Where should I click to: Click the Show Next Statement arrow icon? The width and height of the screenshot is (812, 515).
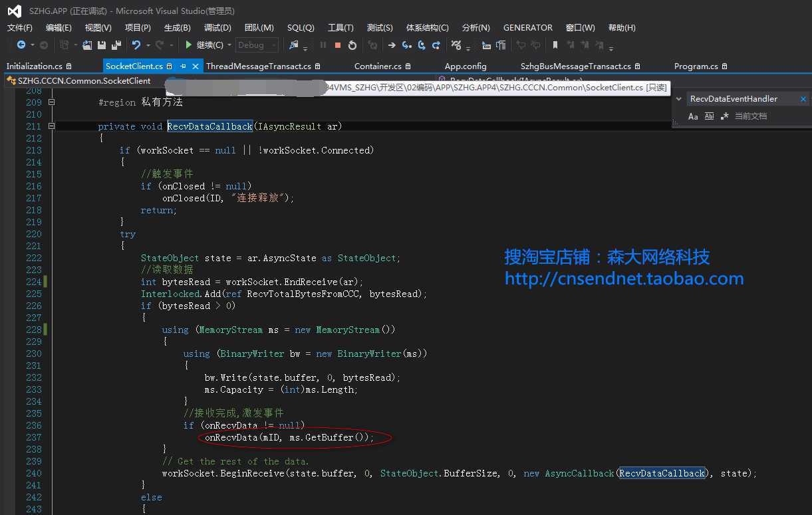392,45
